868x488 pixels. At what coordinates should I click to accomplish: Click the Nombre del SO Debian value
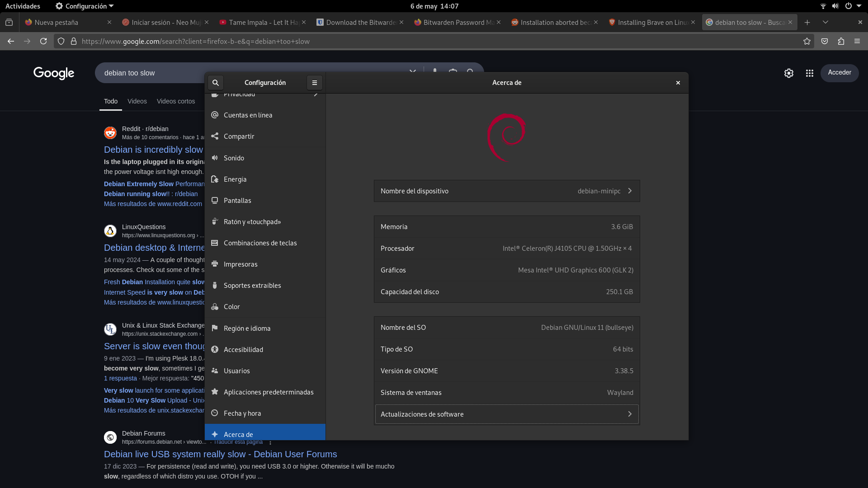[x=587, y=328]
